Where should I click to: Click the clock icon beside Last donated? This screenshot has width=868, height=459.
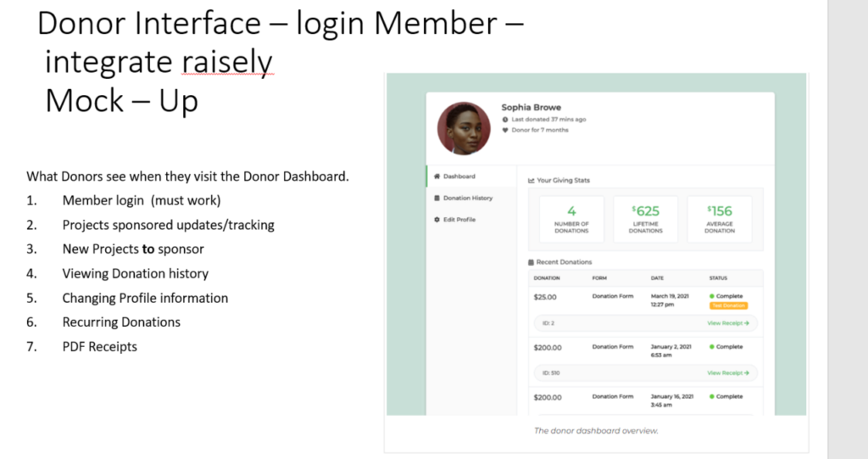pyautogui.click(x=505, y=120)
